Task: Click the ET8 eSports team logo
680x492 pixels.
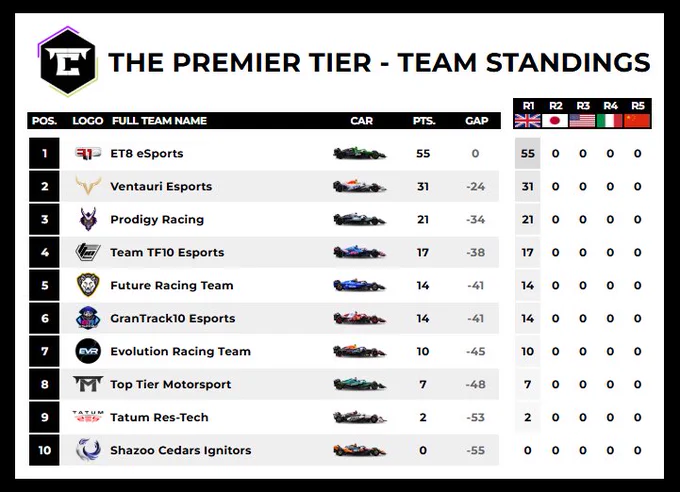Action: pyautogui.click(x=88, y=153)
